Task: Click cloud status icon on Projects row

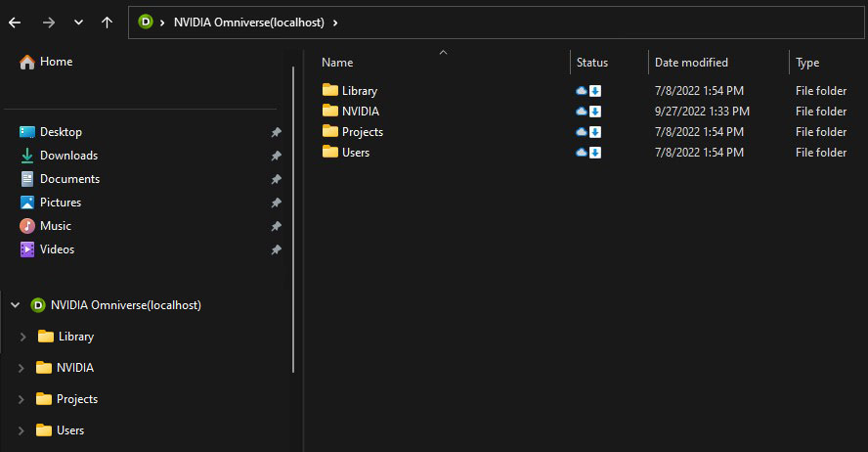Action: 582,132
